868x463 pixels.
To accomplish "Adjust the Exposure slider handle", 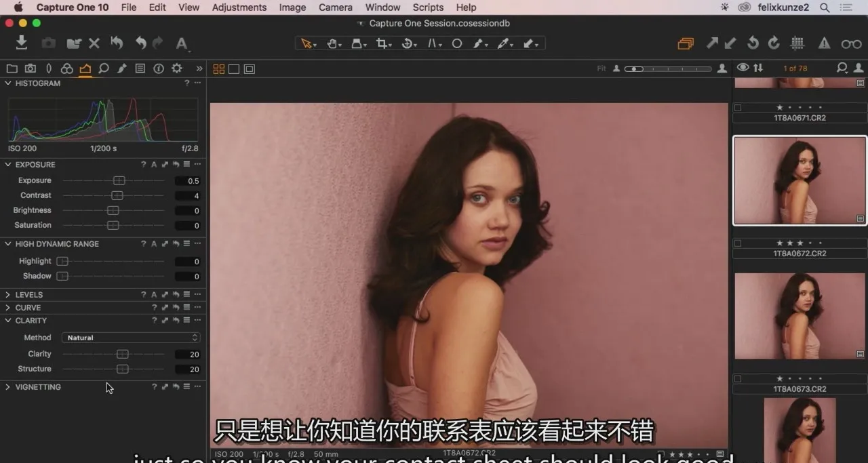I will point(119,181).
